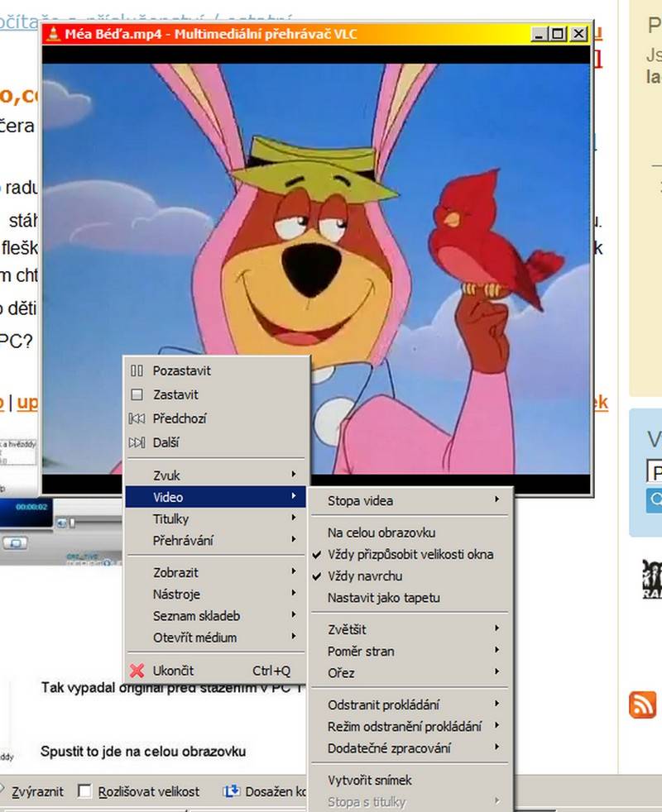Click the 00:00:02 time display

point(31,507)
